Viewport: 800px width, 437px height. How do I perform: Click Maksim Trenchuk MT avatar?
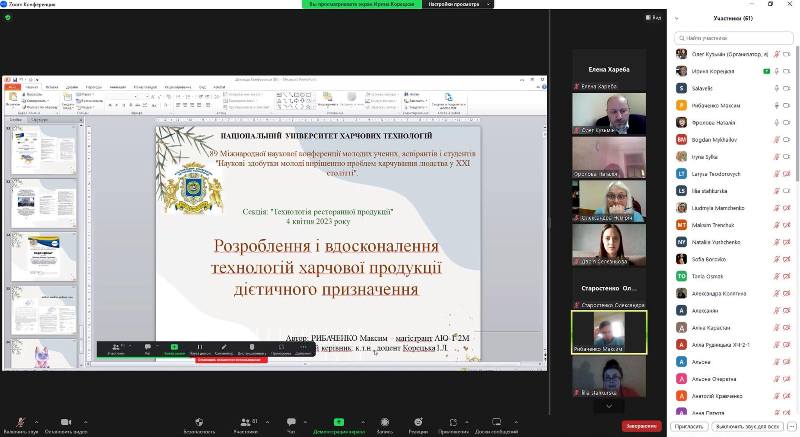tap(681, 225)
